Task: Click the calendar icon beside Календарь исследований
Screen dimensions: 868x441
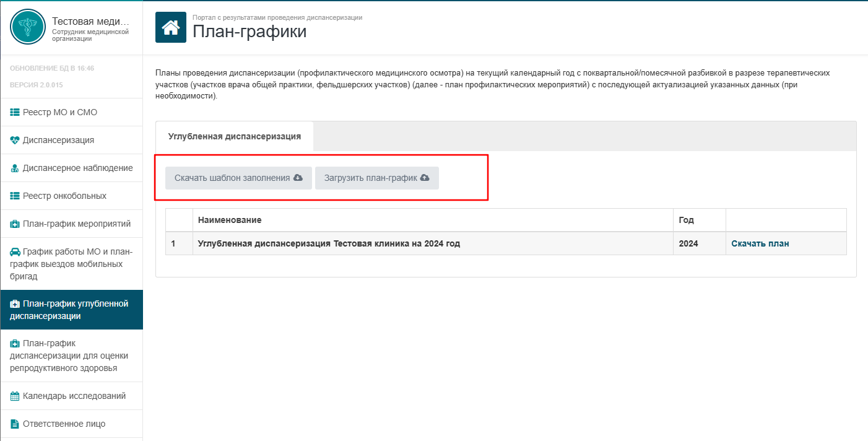Action: click(x=15, y=396)
